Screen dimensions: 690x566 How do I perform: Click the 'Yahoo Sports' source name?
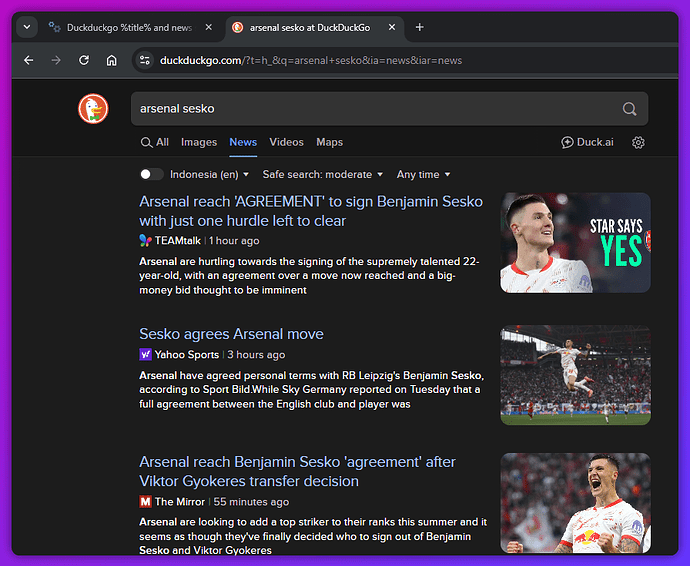[187, 355]
